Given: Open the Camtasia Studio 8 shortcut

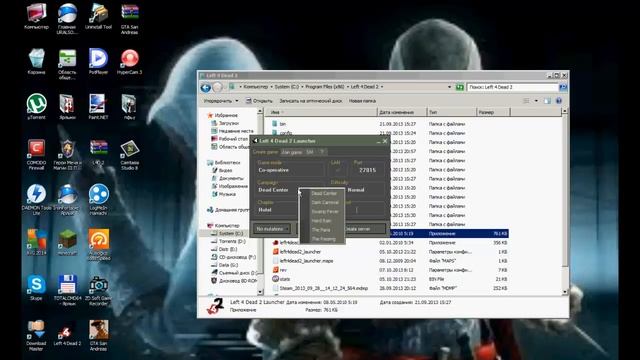Looking at the screenshot, I should [129, 155].
